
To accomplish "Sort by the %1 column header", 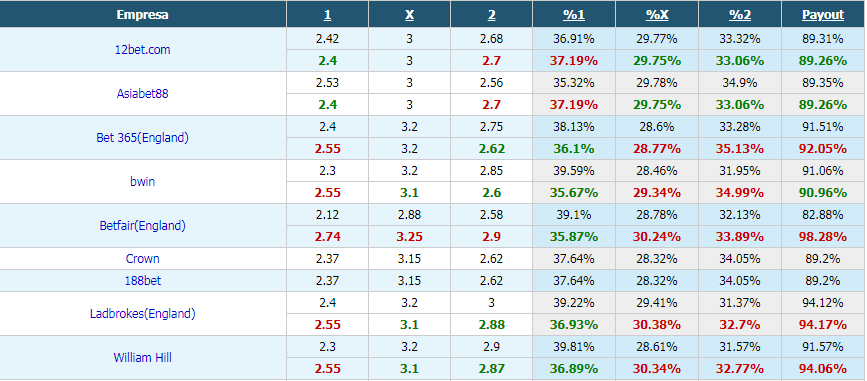I will 574,15.
